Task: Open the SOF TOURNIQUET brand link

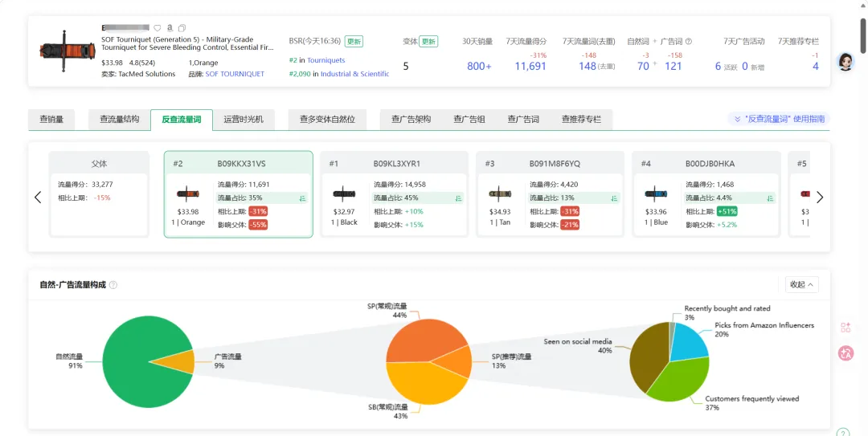Action: coord(235,74)
